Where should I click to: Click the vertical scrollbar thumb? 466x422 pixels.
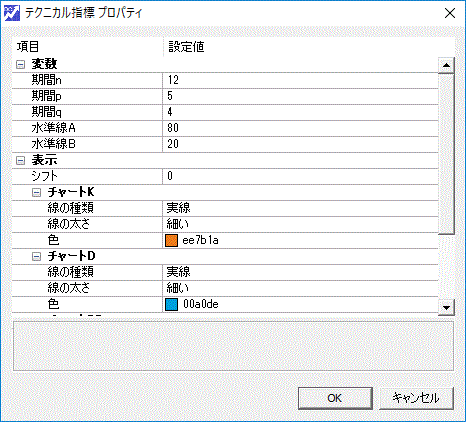(x=446, y=154)
